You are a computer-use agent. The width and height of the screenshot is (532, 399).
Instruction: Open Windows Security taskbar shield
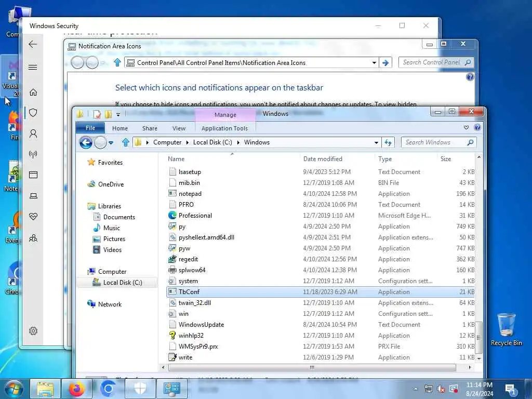tap(140, 389)
